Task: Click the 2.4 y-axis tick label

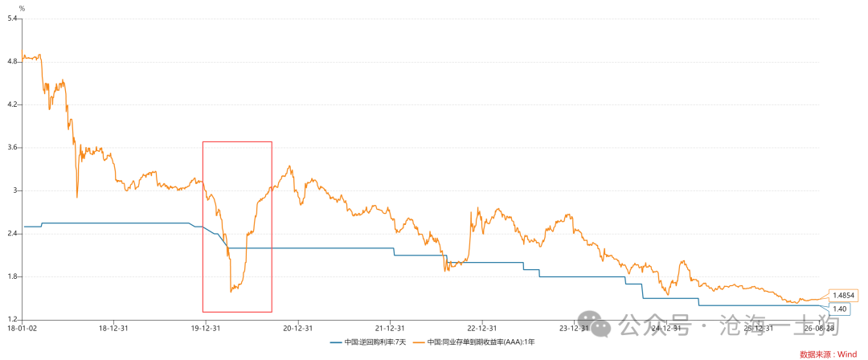Action: click(11, 235)
